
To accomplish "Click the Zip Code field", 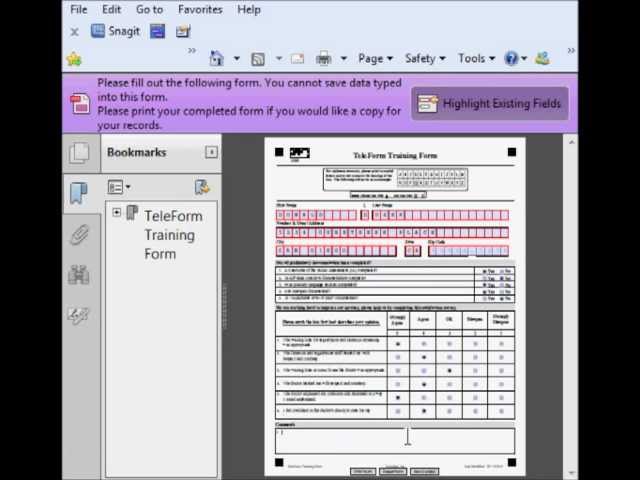I will [469, 251].
